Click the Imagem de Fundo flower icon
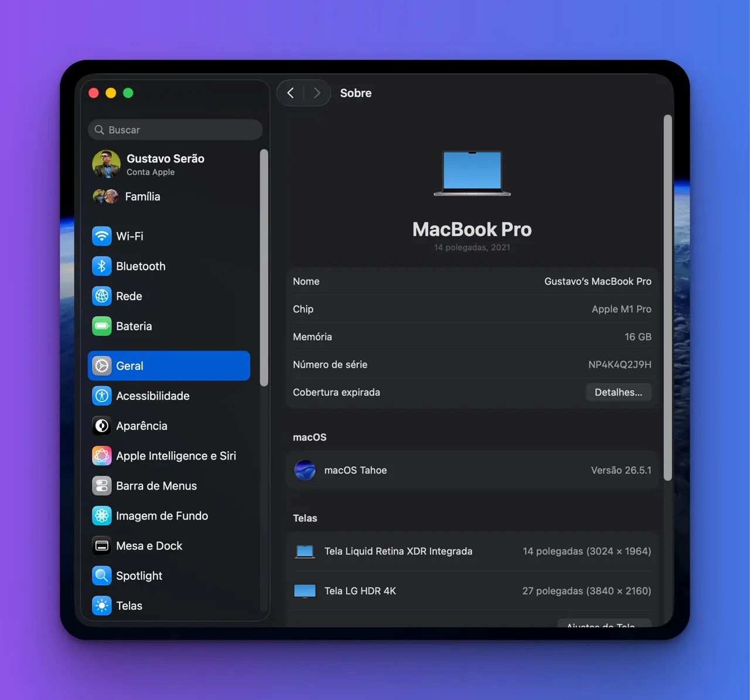750x700 pixels. [x=102, y=516]
